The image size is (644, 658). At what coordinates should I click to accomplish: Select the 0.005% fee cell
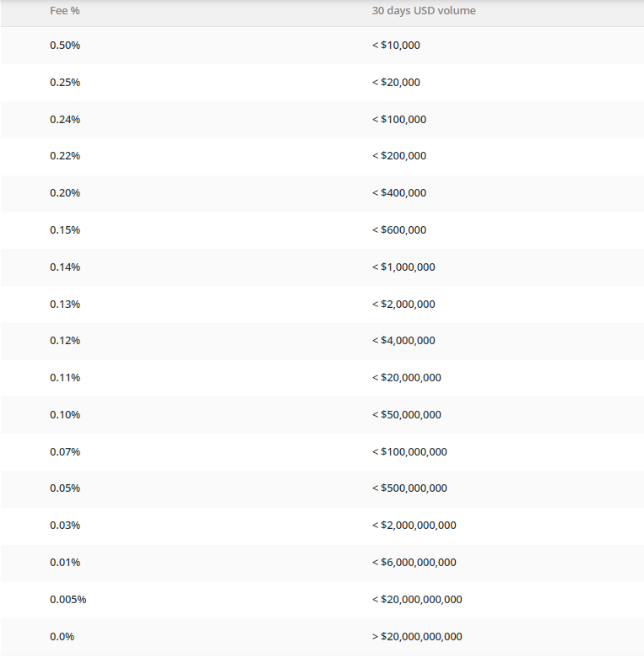68,600
